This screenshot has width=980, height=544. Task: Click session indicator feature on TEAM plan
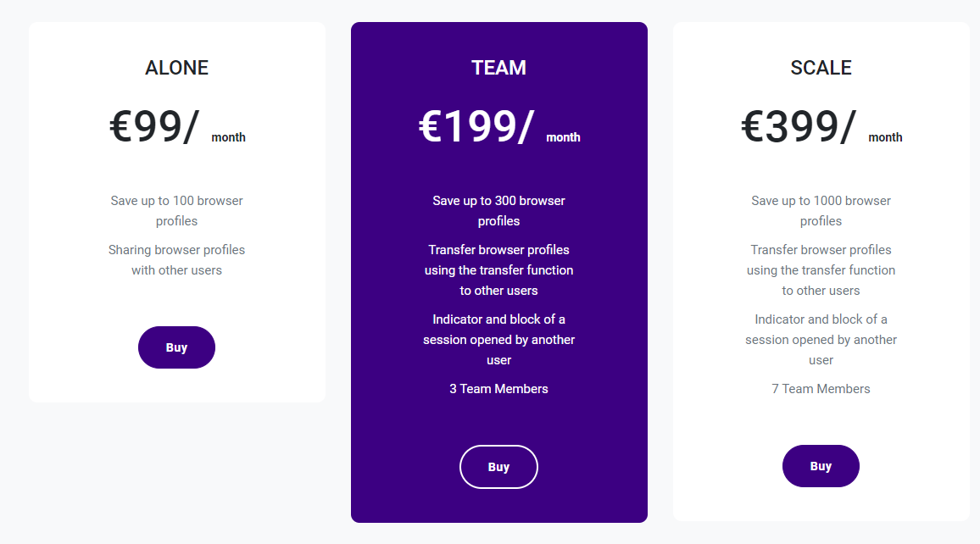[498, 339]
